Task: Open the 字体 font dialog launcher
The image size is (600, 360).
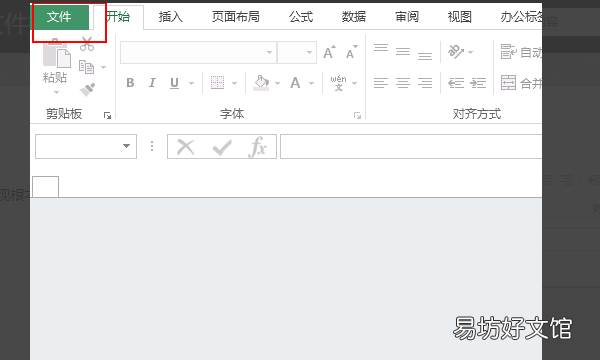Action: (357, 116)
